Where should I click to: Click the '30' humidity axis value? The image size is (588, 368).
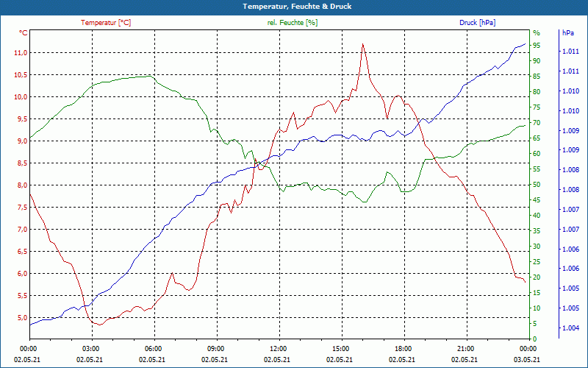537,247
